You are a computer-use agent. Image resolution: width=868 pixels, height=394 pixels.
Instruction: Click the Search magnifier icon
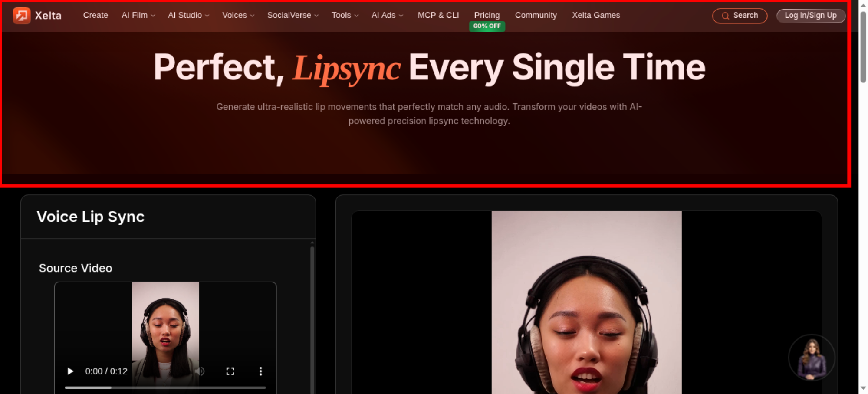pos(725,16)
